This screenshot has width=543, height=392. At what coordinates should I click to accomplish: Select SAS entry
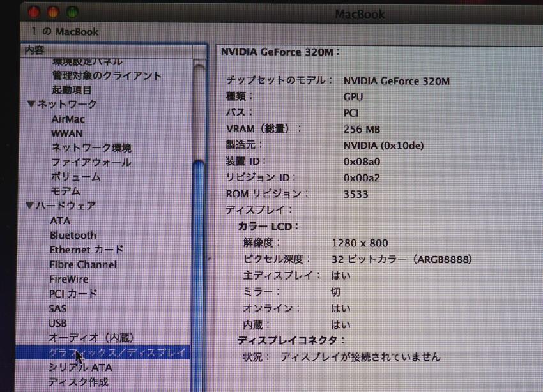(57, 308)
